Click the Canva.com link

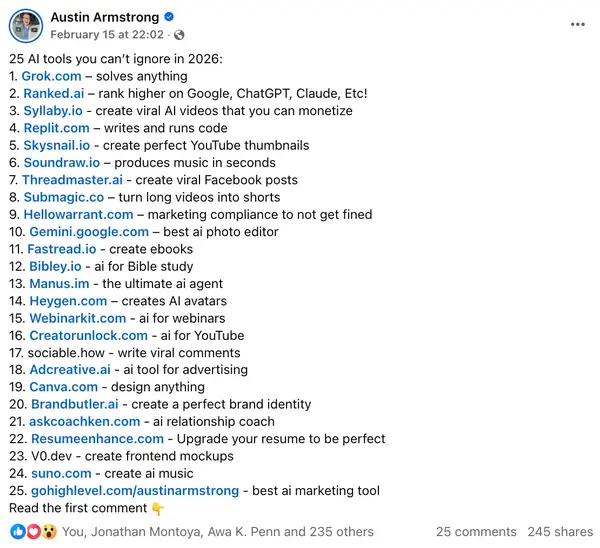tap(64, 387)
